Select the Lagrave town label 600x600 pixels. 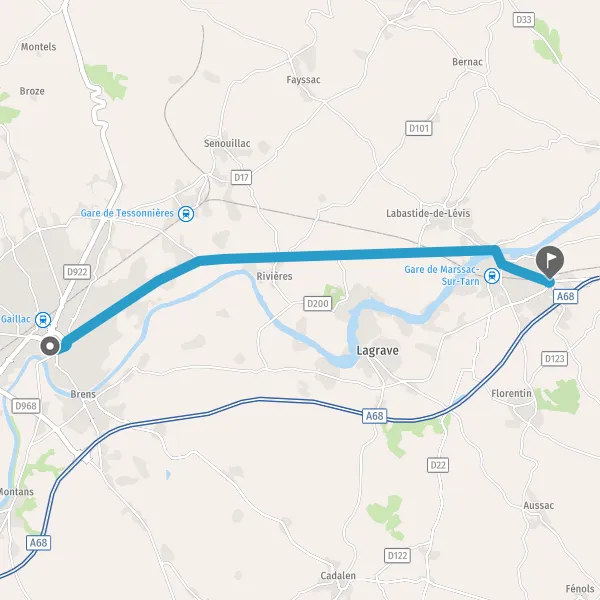[377, 351]
